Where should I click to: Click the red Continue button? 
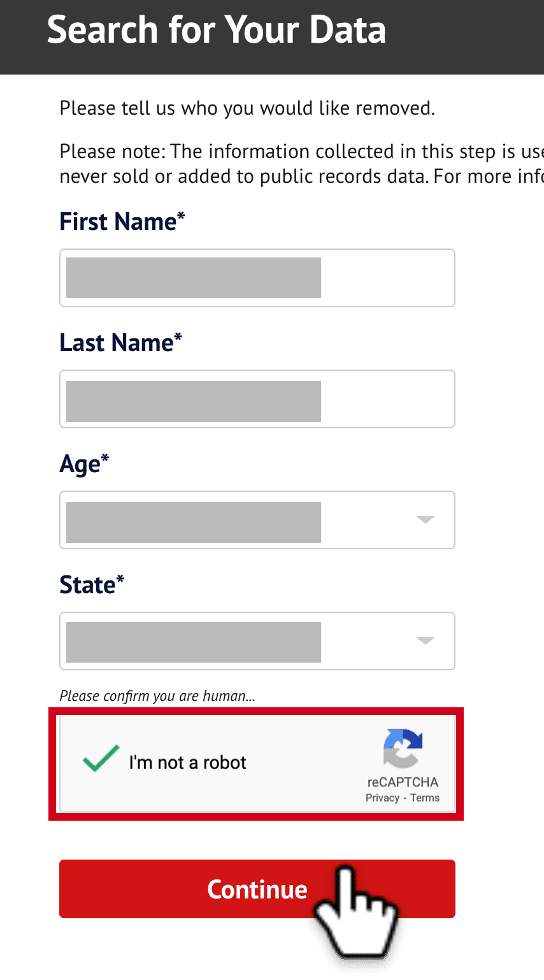pos(257,889)
